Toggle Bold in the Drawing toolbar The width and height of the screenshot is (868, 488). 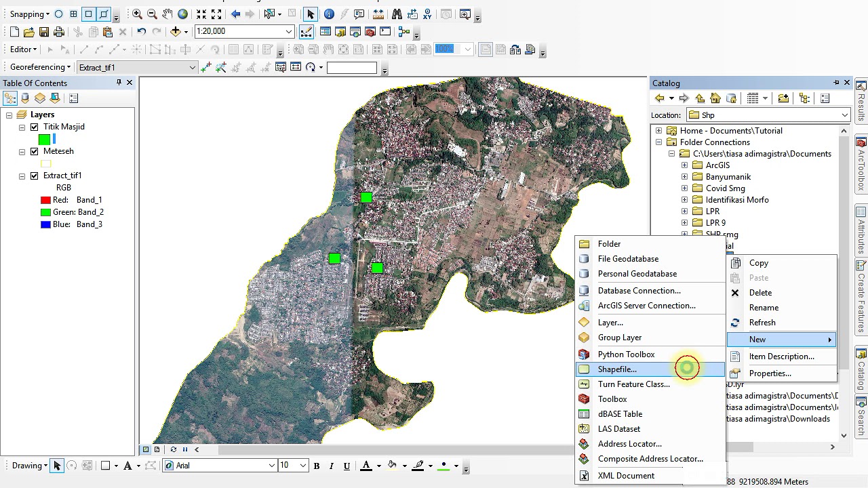316,466
